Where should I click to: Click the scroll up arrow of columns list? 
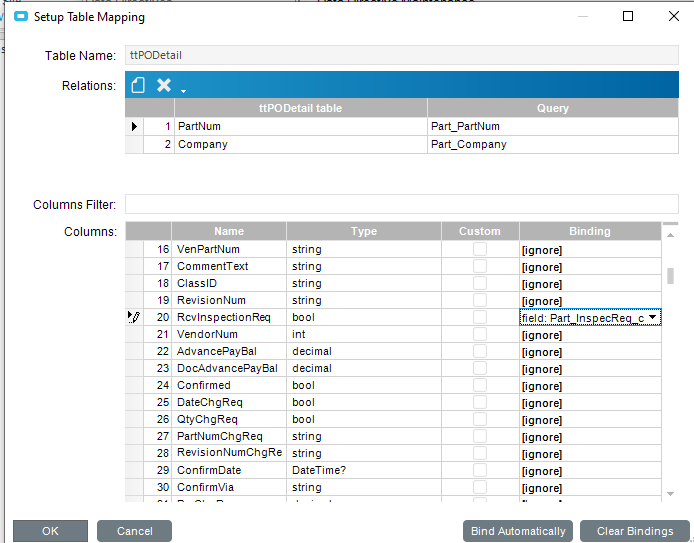coord(671,235)
